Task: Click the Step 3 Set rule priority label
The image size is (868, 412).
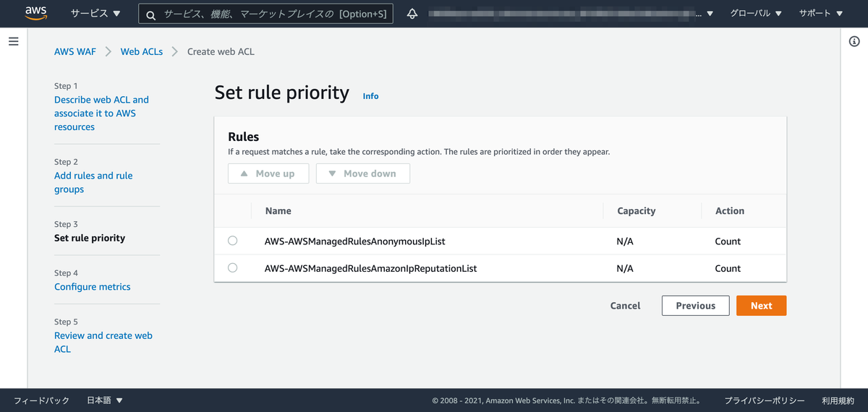Action: point(90,238)
